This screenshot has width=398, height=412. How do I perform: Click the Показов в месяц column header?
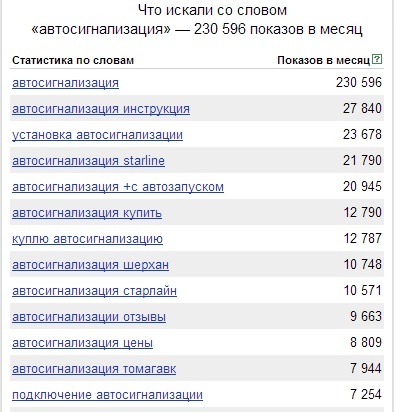coord(324,60)
